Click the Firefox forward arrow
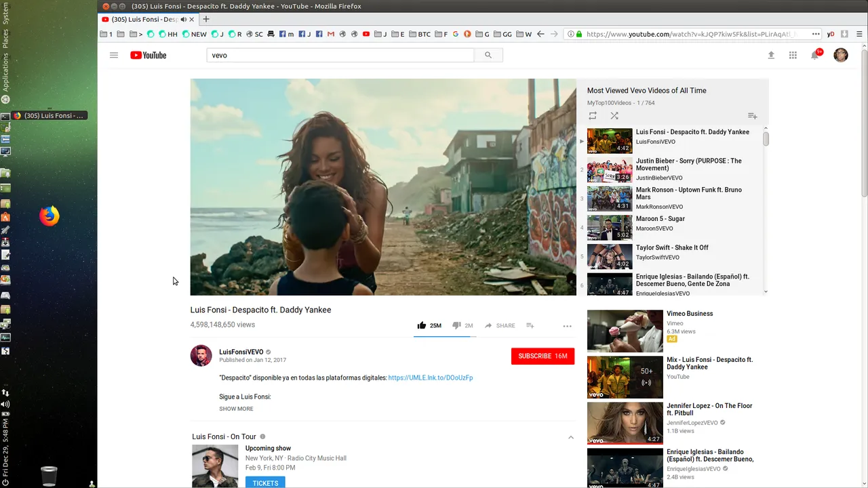This screenshot has width=868, height=488. click(x=554, y=34)
